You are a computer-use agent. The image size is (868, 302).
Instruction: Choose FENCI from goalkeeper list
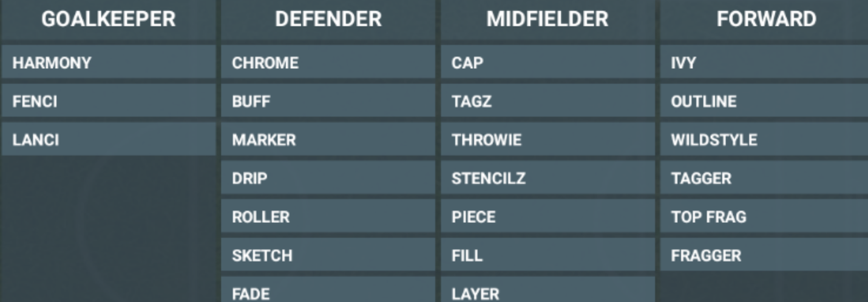point(109,101)
